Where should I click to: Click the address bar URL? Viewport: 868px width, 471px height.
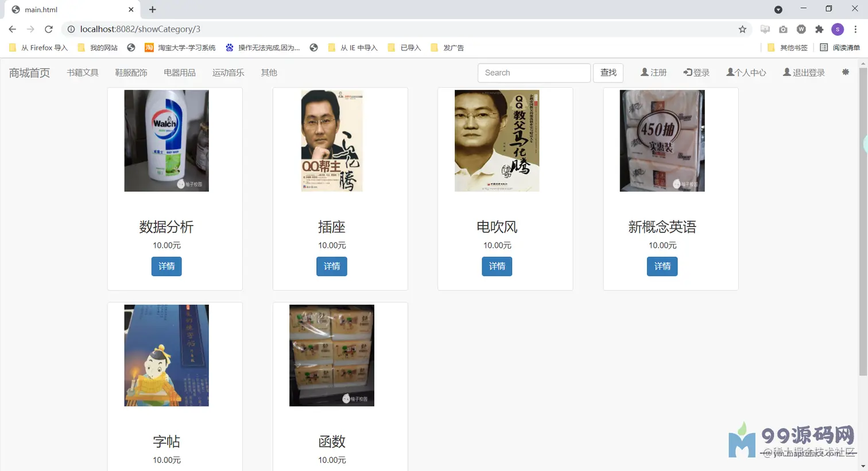pos(140,29)
